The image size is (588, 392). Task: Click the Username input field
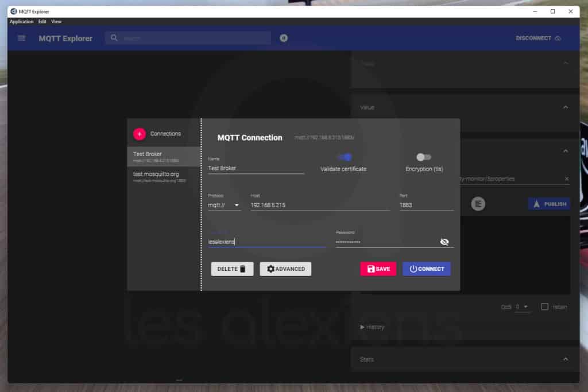coord(266,242)
